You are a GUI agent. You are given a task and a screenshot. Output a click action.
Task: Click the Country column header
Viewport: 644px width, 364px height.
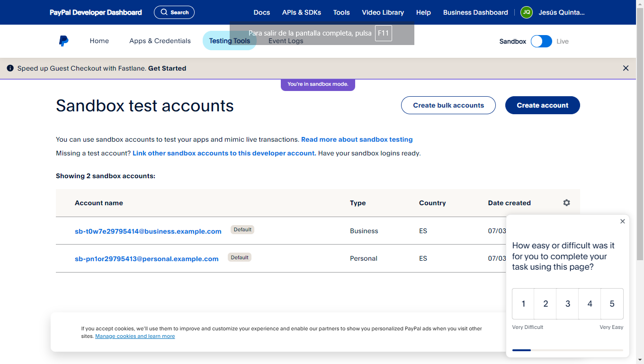point(432,203)
